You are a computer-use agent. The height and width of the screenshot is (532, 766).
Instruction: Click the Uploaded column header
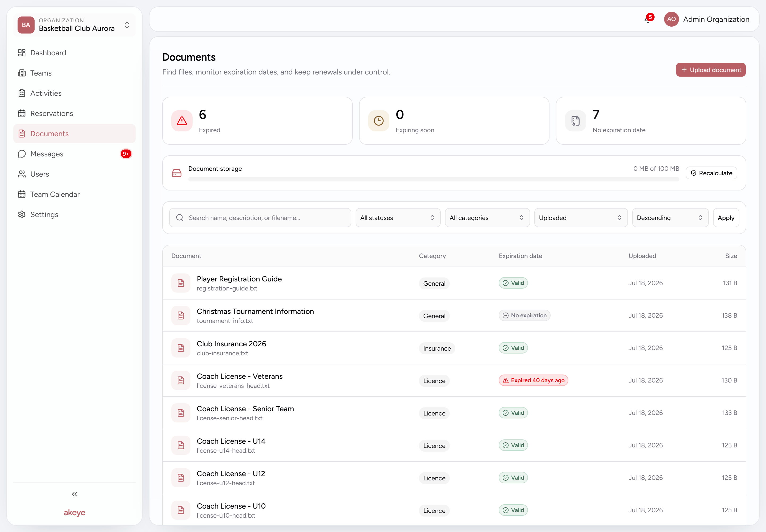[x=642, y=256]
